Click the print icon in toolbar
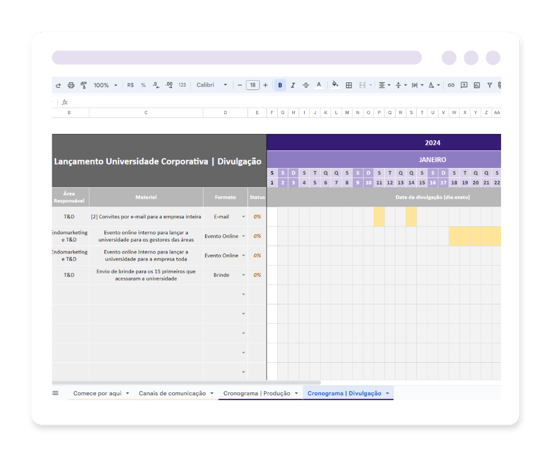This screenshot has width=550, height=455. coord(71,85)
